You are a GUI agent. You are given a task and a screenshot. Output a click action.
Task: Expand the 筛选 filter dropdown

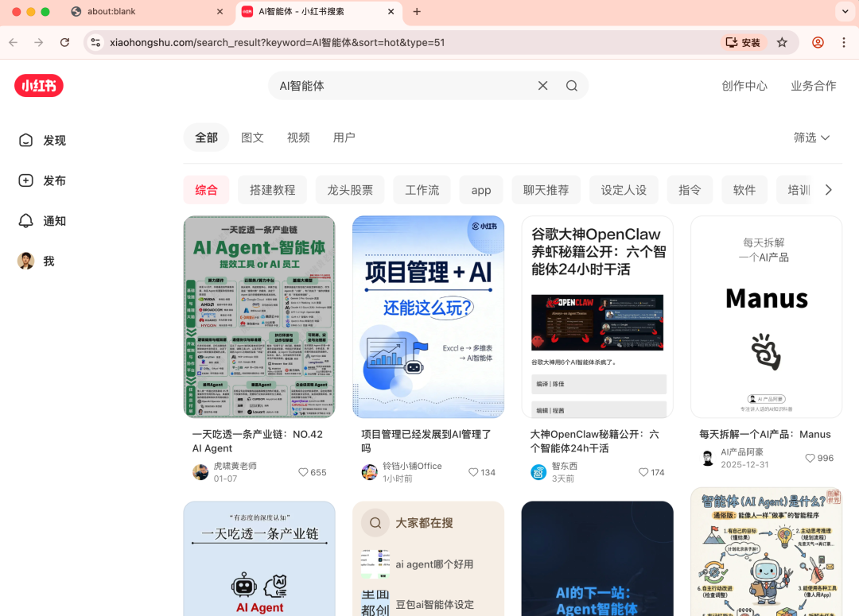pos(811,138)
